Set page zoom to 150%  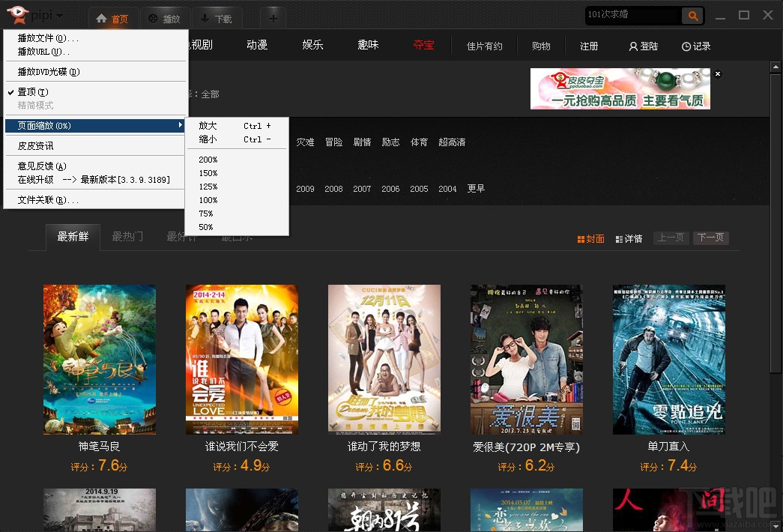coord(237,173)
